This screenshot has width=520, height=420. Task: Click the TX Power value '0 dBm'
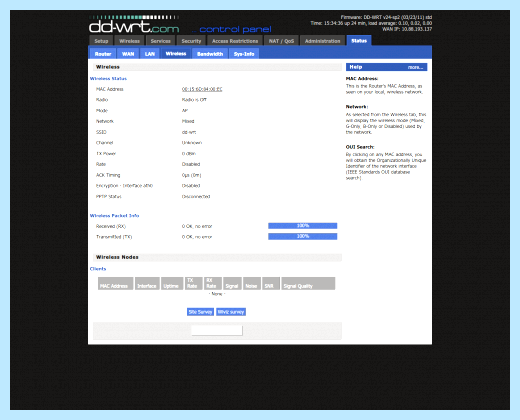click(189, 153)
